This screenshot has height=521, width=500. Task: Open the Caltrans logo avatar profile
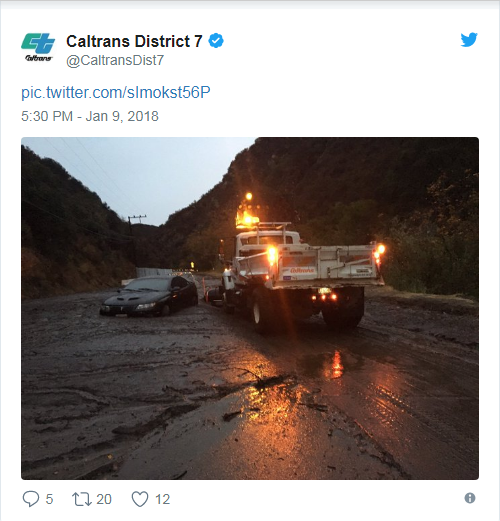click(38, 47)
